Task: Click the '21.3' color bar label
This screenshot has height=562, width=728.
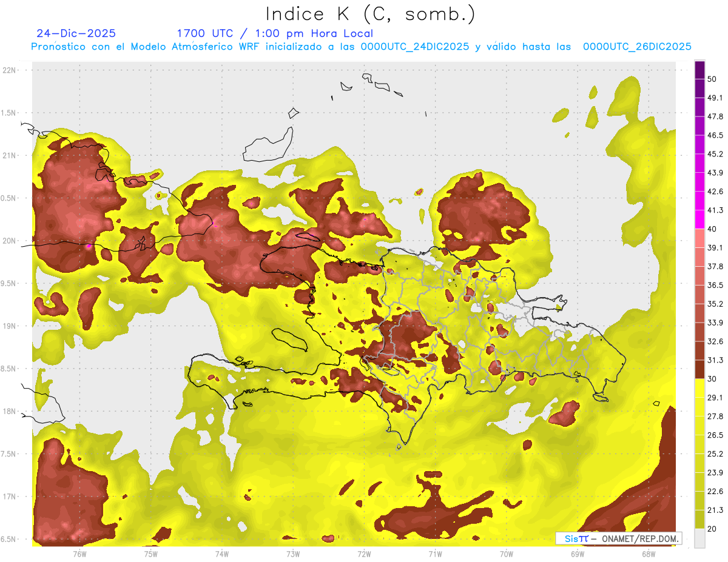Action: coord(715,510)
